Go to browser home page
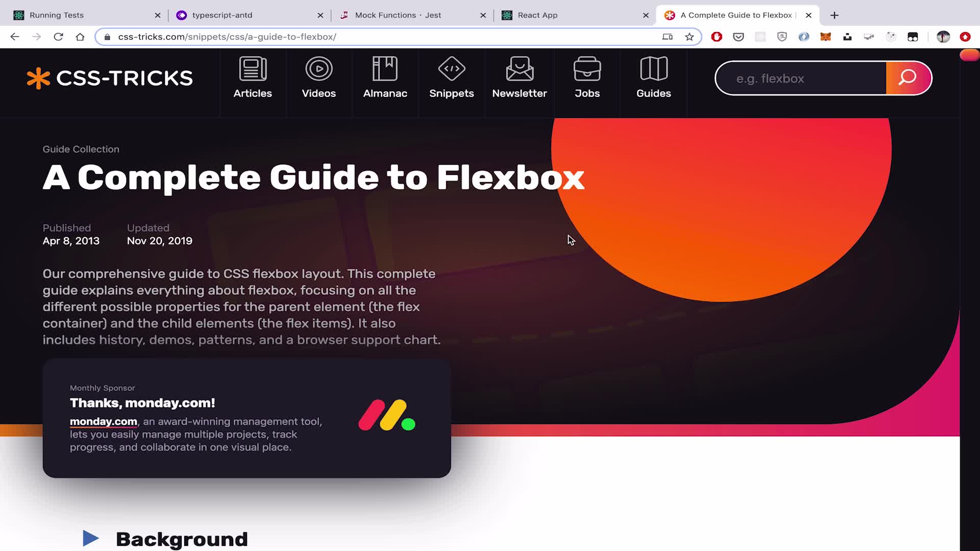Image resolution: width=980 pixels, height=551 pixels. (80, 37)
